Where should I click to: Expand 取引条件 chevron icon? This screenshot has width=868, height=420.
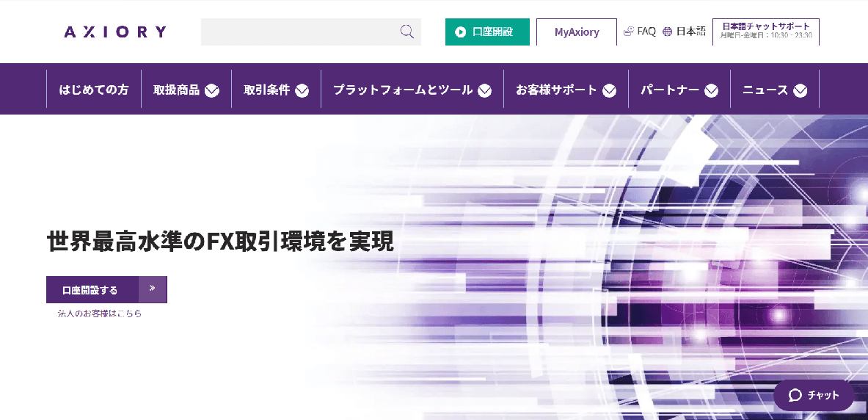302,90
